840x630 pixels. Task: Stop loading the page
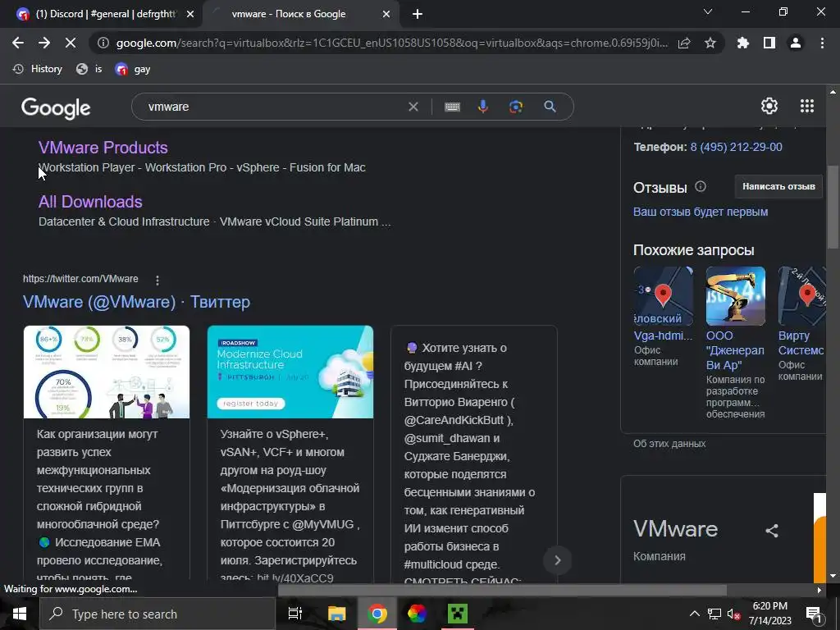(x=71, y=43)
